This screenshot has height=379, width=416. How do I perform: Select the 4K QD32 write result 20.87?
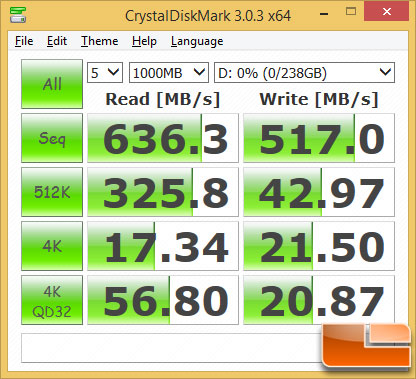coord(319,300)
